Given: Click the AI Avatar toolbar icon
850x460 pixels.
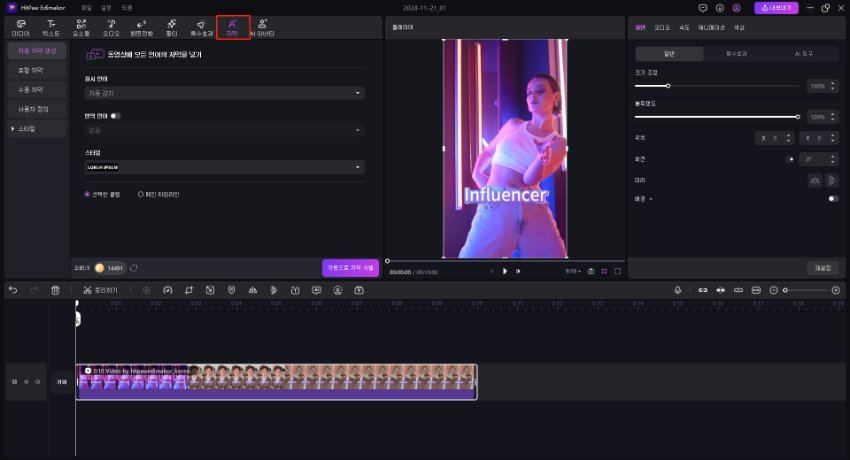Looking at the screenshot, I should [x=263, y=26].
